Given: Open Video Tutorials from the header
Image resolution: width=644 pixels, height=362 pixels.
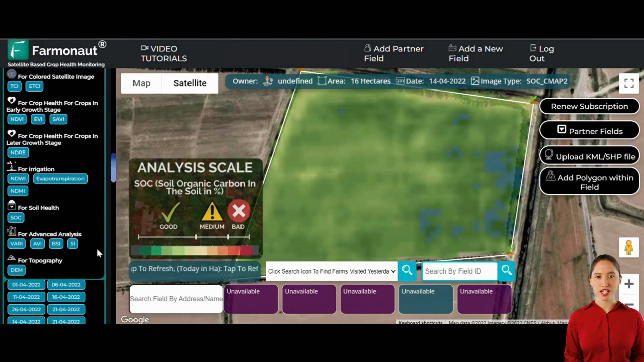Looking at the screenshot, I should click(x=164, y=53).
